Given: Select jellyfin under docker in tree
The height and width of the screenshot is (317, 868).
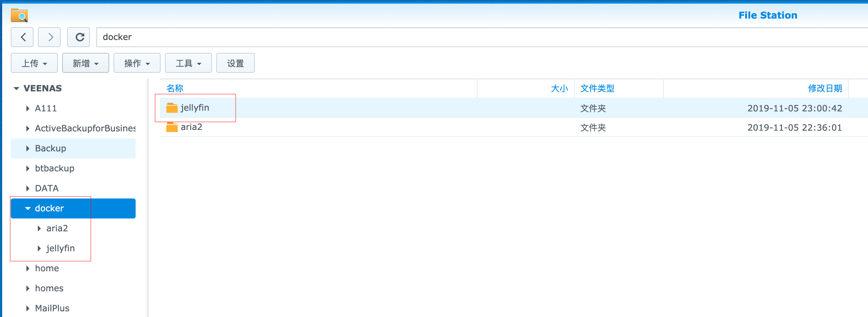Looking at the screenshot, I should click(61, 248).
